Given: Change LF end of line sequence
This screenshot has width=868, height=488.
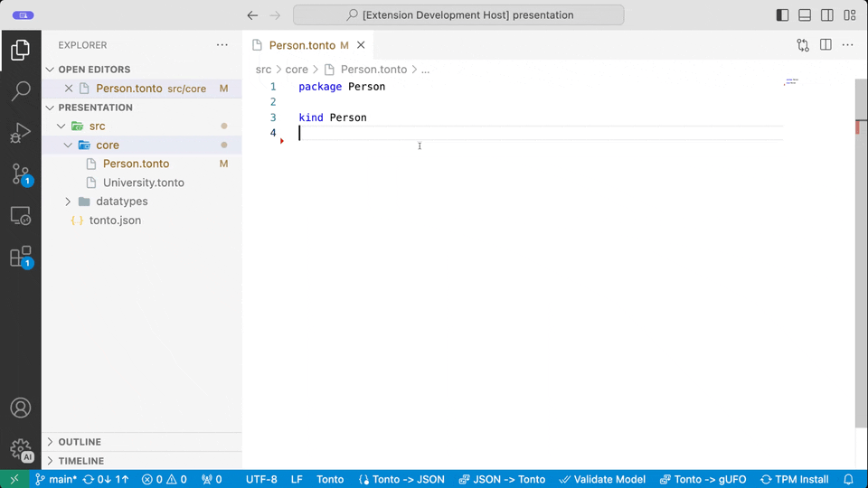Looking at the screenshot, I should pyautogui.click(x=297, y=479).
